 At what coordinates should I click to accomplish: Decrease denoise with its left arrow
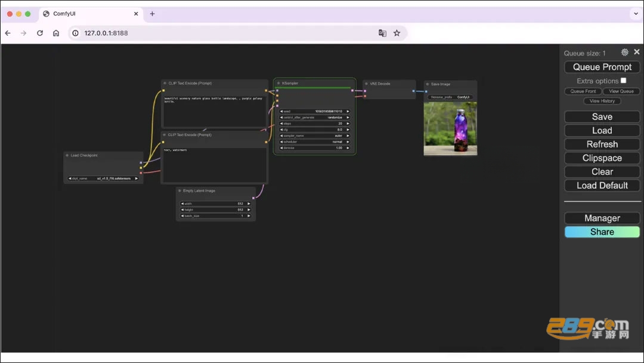click(281, 147)
